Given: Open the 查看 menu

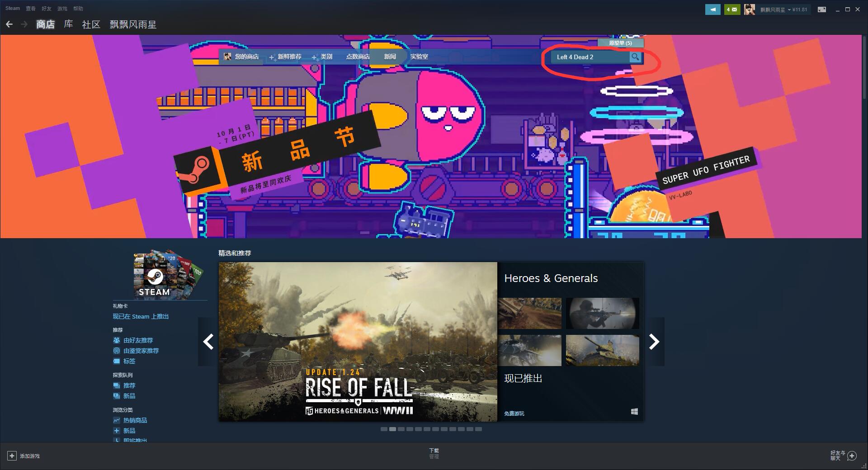Looking at the screenshot, I should [31, 8].
